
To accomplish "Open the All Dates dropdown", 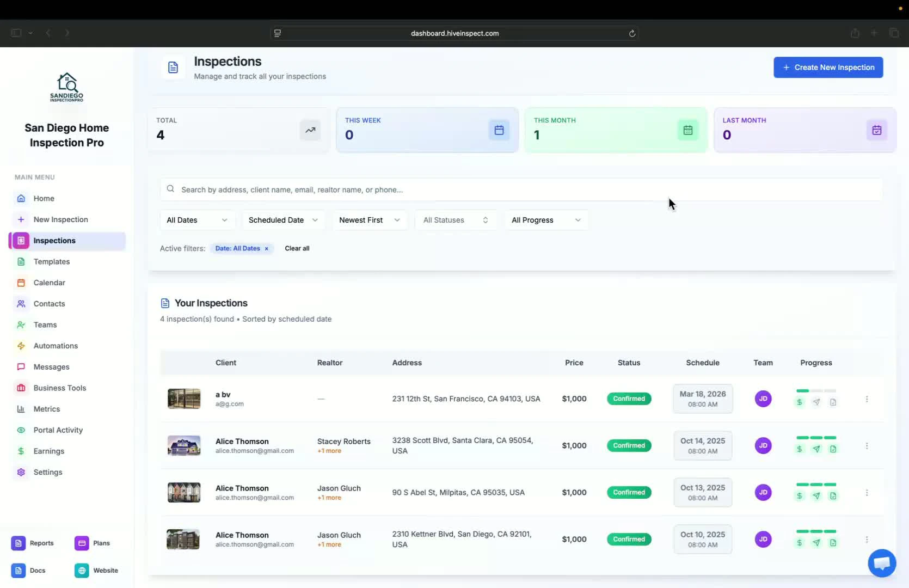I will pyautogui.click(x=196, y=220).
